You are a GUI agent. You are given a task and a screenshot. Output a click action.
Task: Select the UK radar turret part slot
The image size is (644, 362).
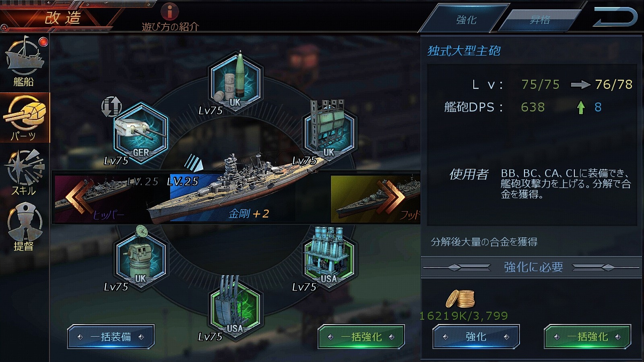(x=141, y=257)
